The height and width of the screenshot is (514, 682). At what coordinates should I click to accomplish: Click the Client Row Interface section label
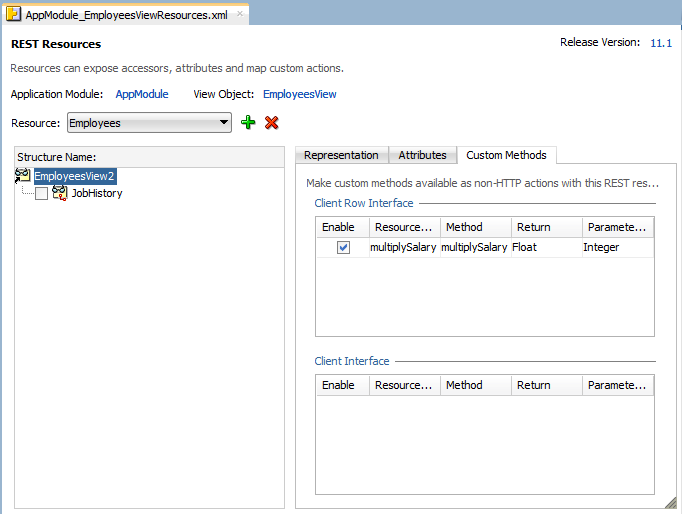coord(364,203)
